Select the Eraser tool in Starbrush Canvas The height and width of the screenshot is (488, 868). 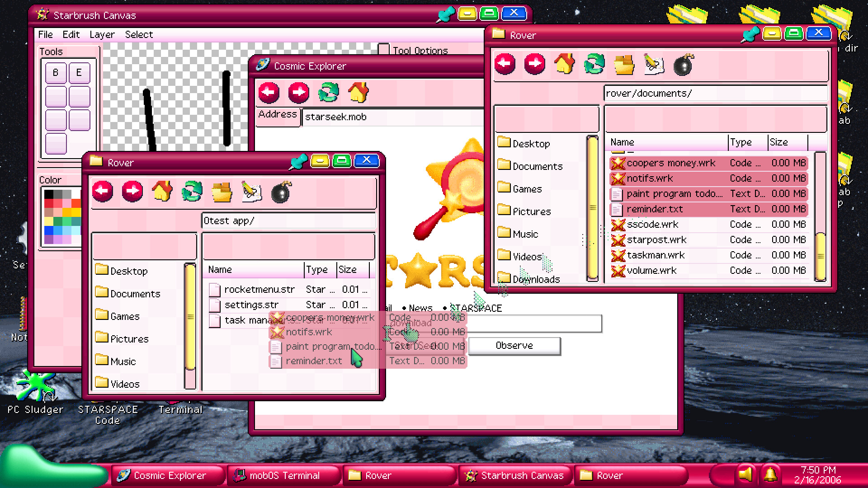(79, 72)
